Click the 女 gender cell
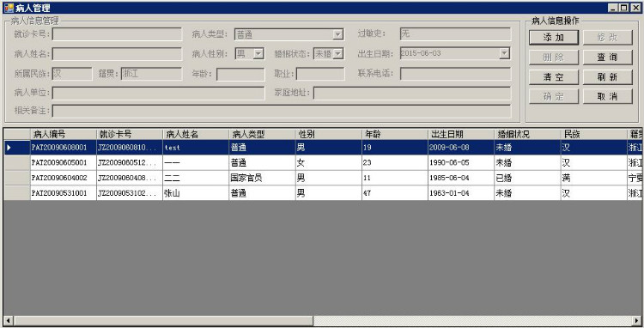This screenshot has width=644, height=328. [328, 162]
